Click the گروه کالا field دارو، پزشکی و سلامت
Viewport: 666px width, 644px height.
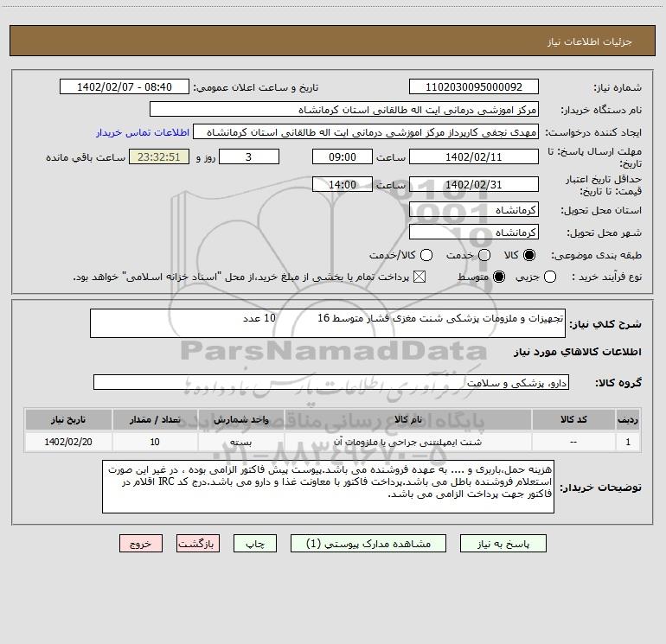[331, 382]
